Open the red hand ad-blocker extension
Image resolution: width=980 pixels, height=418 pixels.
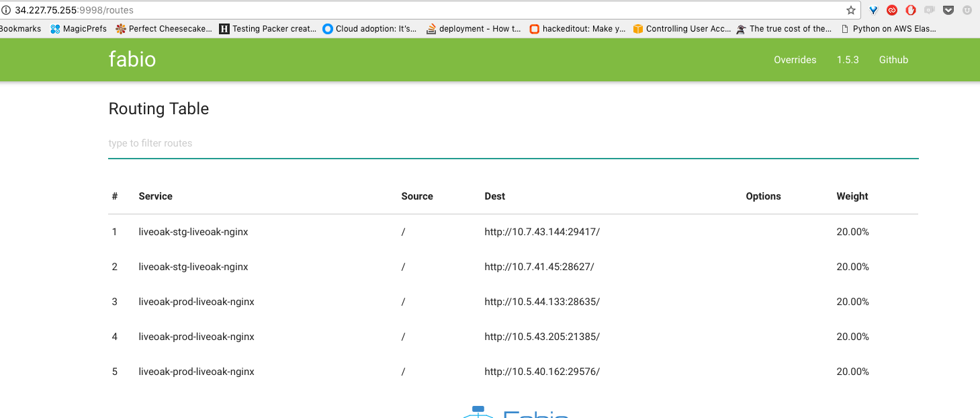pos(911,10)
